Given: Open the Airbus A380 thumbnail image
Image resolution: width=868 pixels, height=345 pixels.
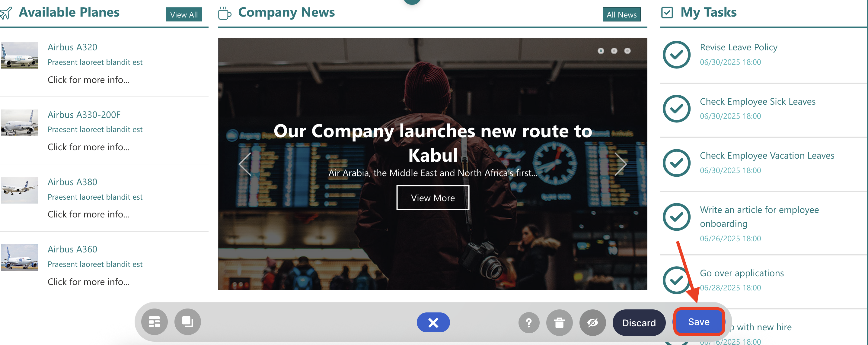Looking at the screenshot, I should click(x=20, y=190).
